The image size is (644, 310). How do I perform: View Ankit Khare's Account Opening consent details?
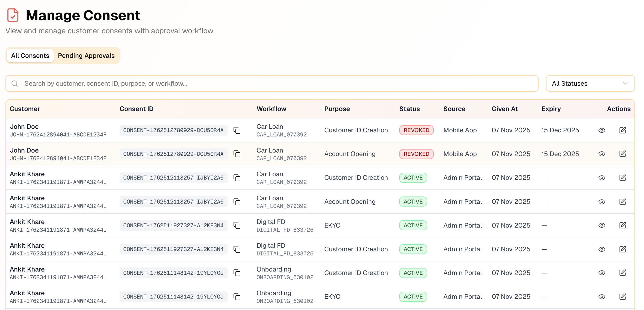point(602,202)
